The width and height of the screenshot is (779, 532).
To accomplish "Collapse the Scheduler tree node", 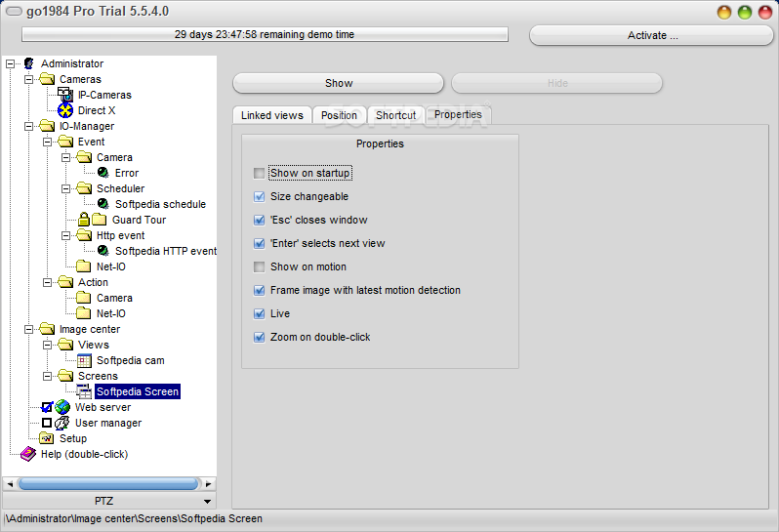I will click(x=65, y=188).
